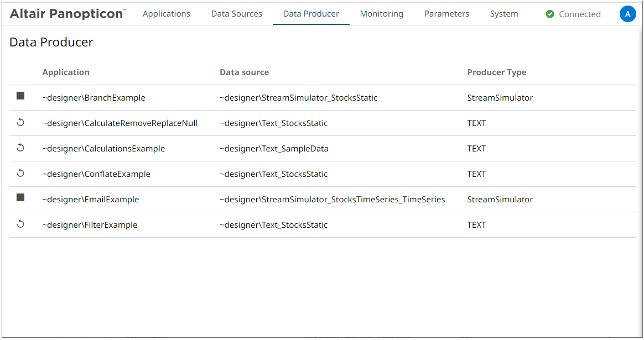Screen dimensions: 644x340
Task: Refresh the CalculateRemoveReplaceNull data producer
Action: [x=20, y=122]
